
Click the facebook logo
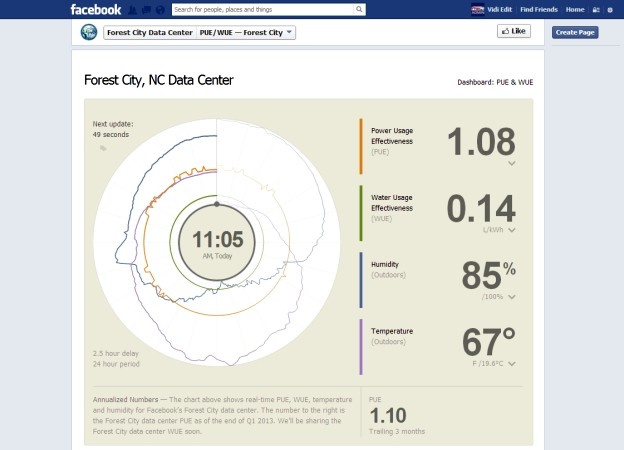(96, 10)
